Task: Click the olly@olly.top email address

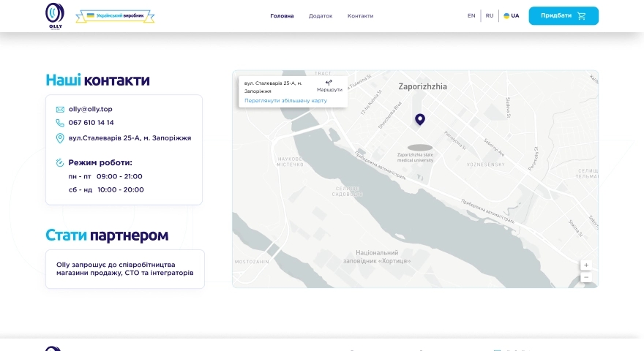Action: coord(90,109)
